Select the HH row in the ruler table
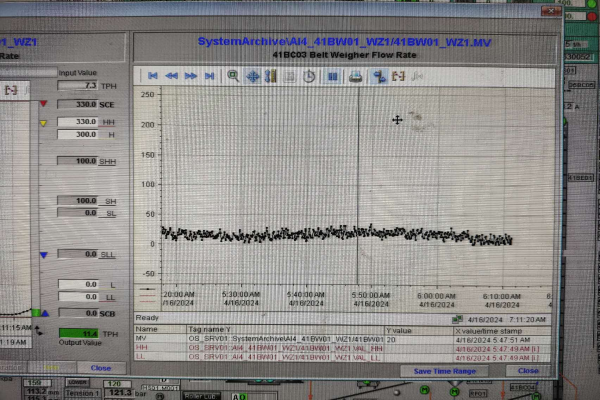 click(x=342, y=348)
